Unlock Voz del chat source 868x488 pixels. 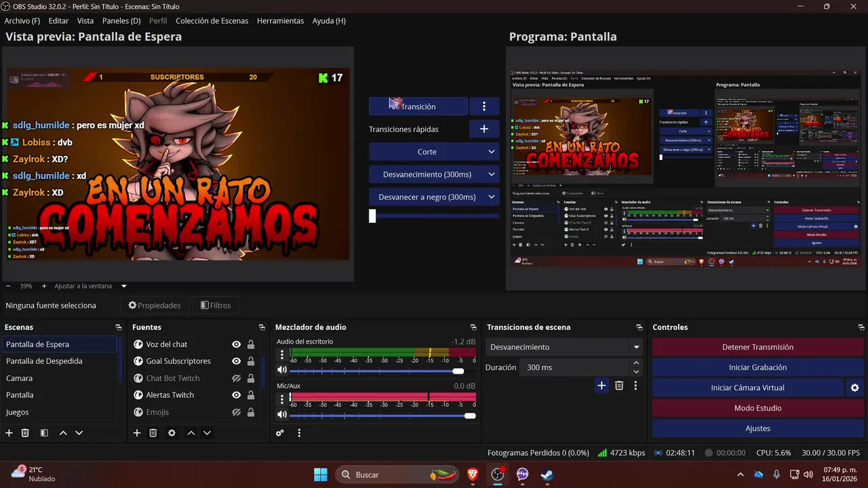tap(251, 344)
